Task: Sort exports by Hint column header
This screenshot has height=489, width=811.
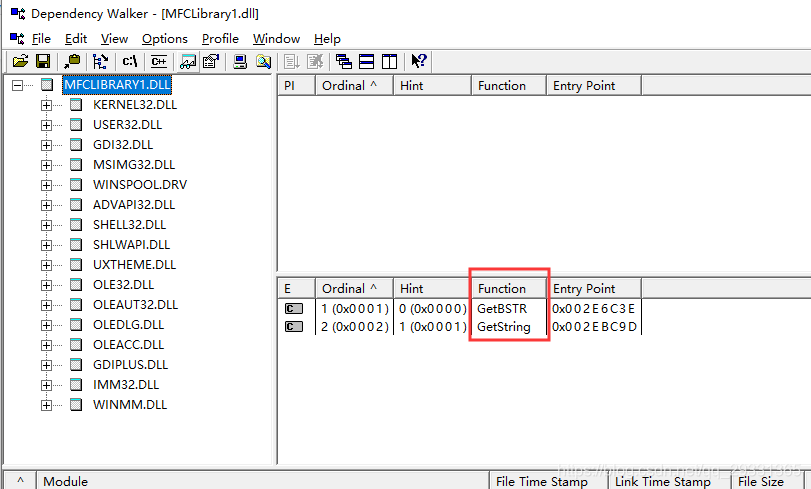Action: pyautogui.click(x=432, y=289)
